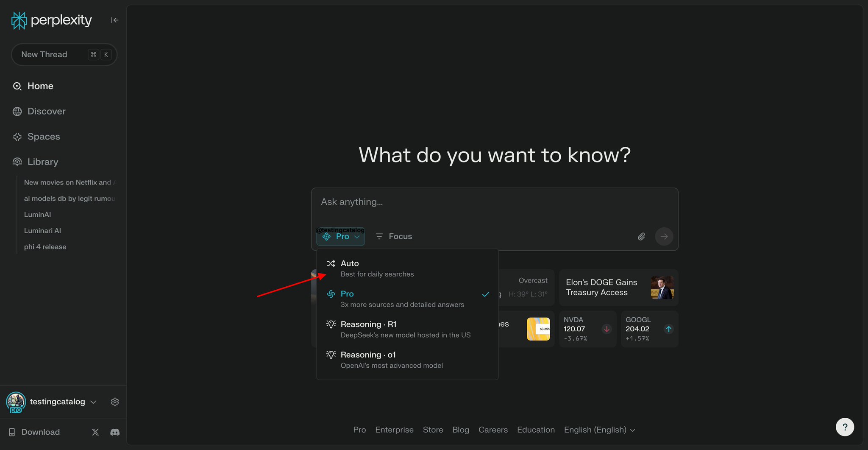Open the Discord icon link
Image resolution: width=868 pixels, height=450 pixels.
click(115, 432)
